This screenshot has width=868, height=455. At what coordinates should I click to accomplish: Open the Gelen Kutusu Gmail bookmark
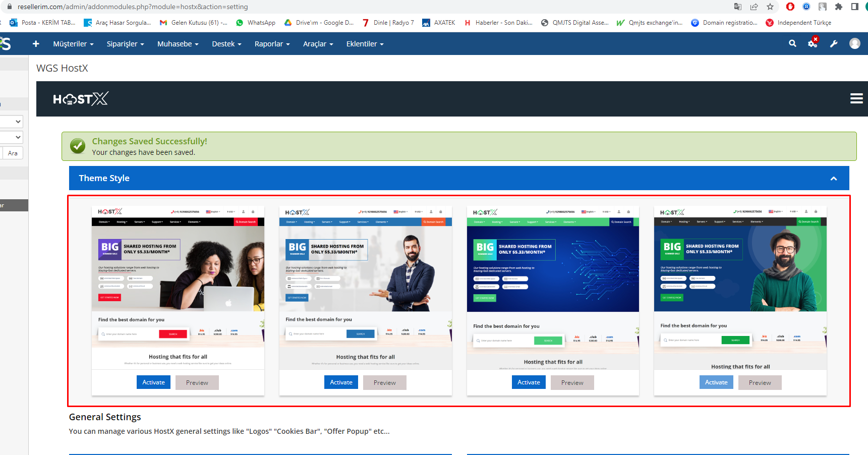click(x=193, y=23)
